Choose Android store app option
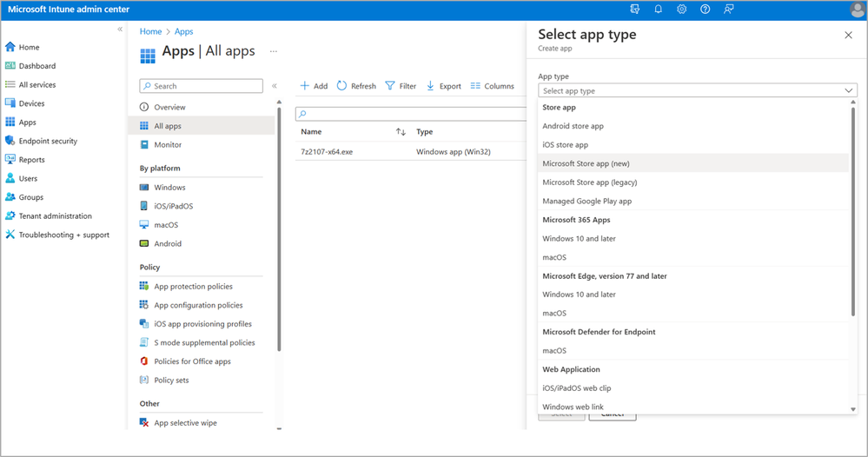868x457 pixels. tap(693, 126)
